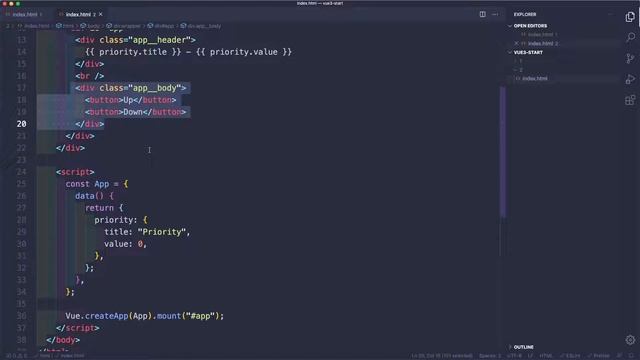The height and width of the screenshot is (360, 640).
Task: Open the Run and Debug view
Action: pyautogui.click(x=630, y=79)
